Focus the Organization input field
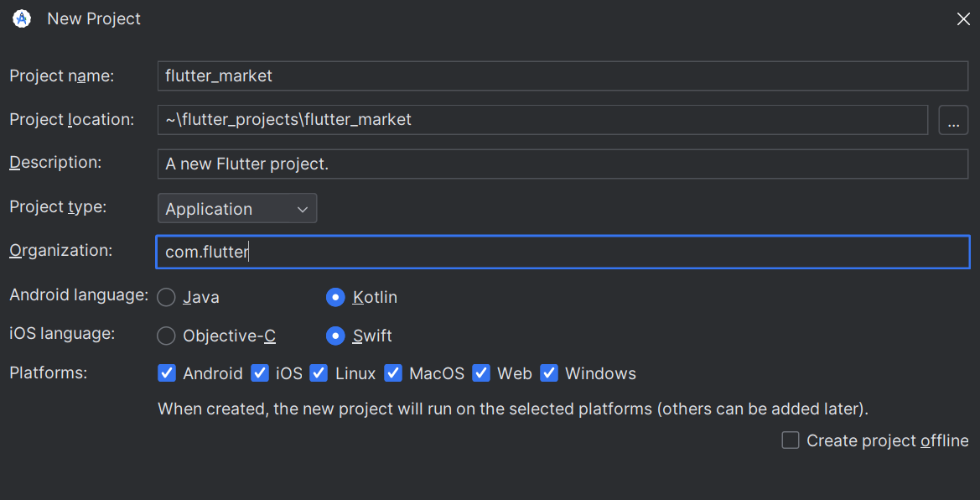The image size is (980, 500). pyautogui.click(x=563, y=253)
